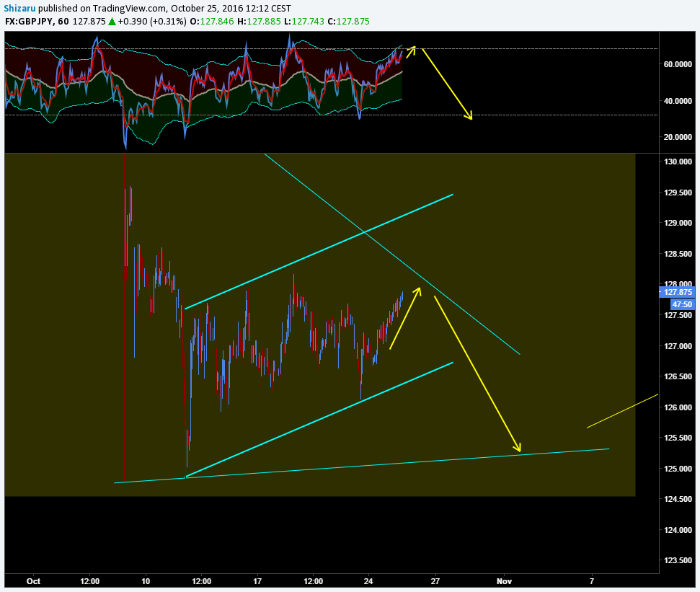Click the 40.0000 indicator scale label

point(678,101)
